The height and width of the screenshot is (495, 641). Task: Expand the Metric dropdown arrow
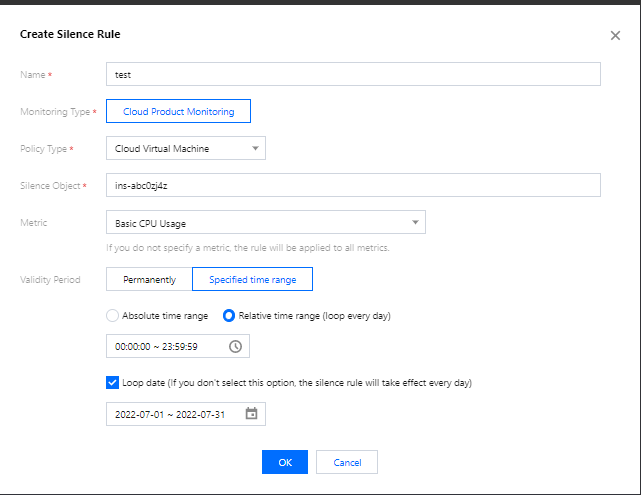click(415, 223)
